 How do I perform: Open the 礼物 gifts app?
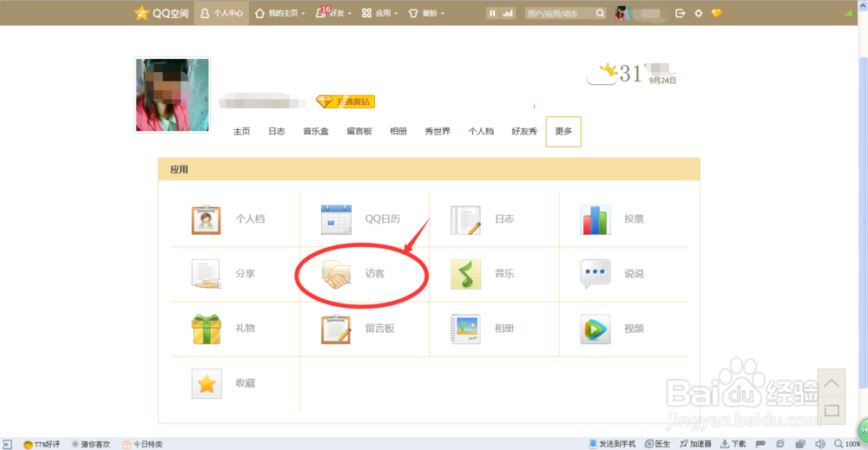point(207,329)
